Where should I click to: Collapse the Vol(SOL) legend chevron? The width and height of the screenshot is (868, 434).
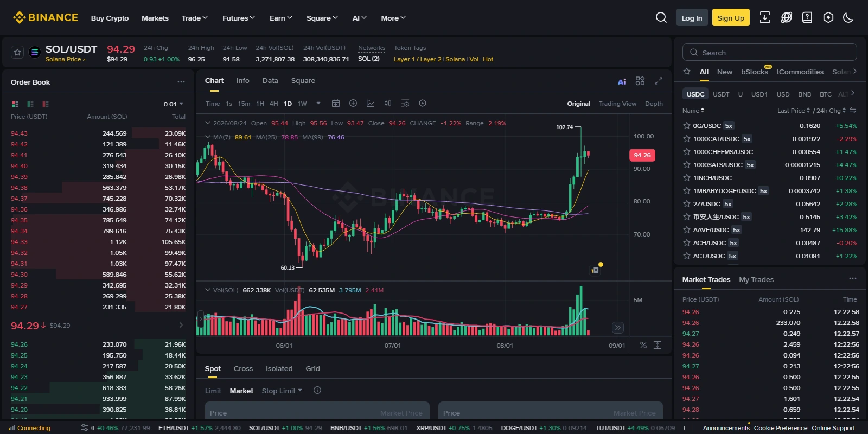[x=207, y=290]
